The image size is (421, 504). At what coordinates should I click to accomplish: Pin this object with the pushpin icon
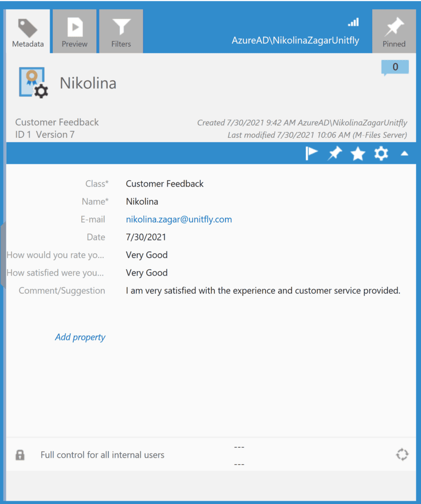tap(335, 154)
